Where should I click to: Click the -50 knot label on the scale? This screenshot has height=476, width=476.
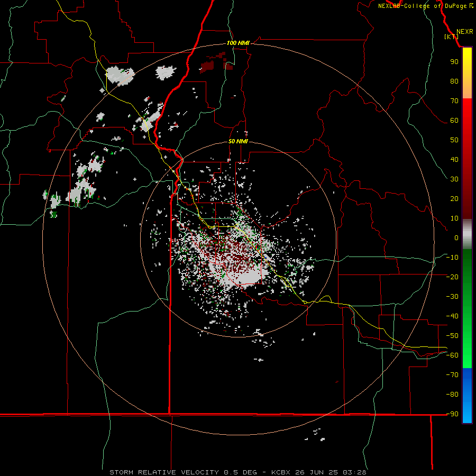pyautogui.click(x=452, y=336)
